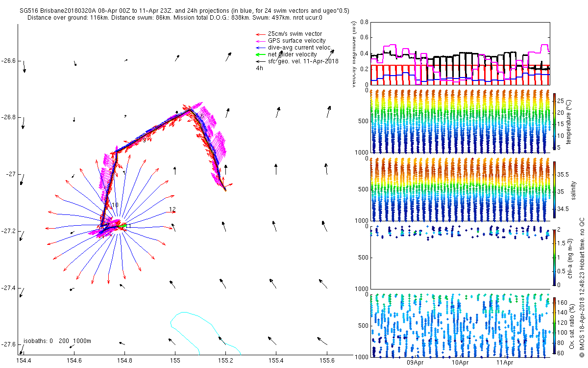The image size is (588, 368).
Task: Click the black sfc geo. vel. legend arrow
Action: [260, 61]
